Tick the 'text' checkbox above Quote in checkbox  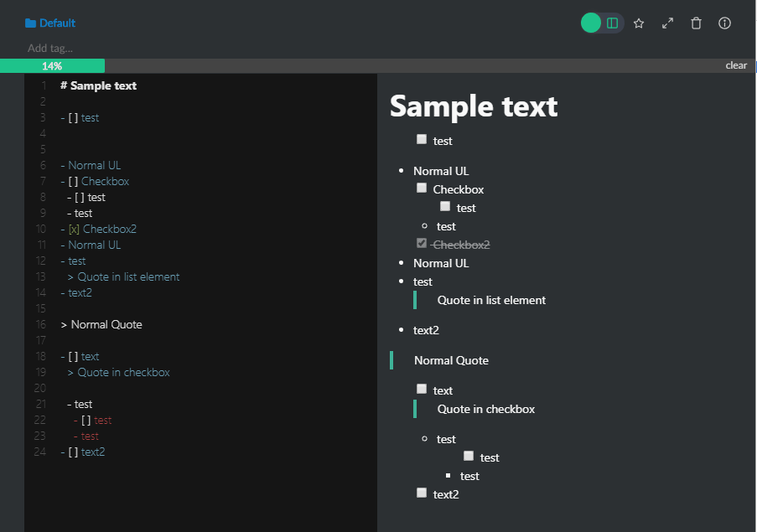click(x=422, y=389)
